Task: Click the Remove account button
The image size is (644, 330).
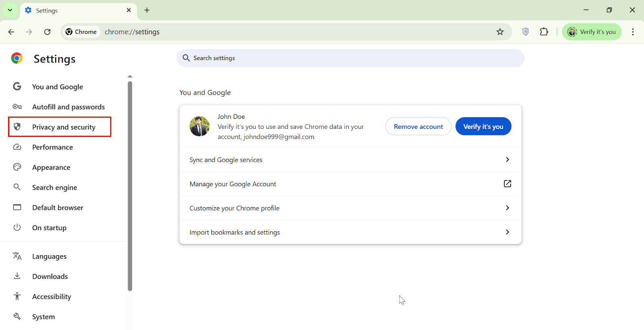Action: [418, 127]
